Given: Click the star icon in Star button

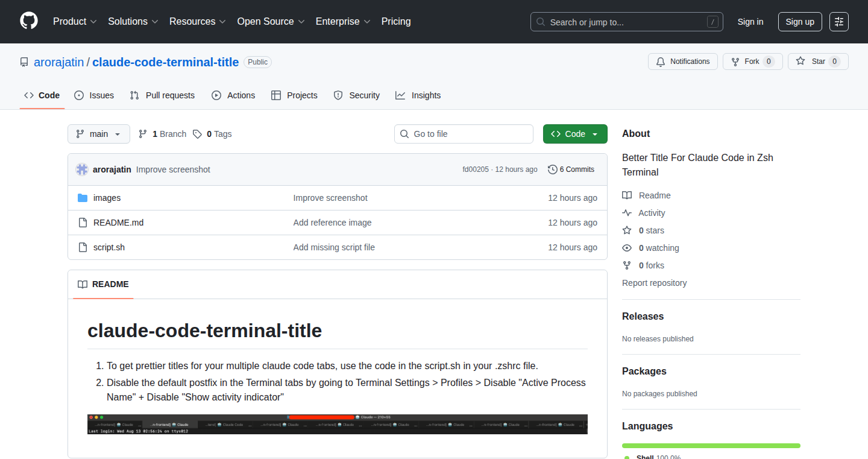Looking at the screenshot, I should tap(800, 62).
